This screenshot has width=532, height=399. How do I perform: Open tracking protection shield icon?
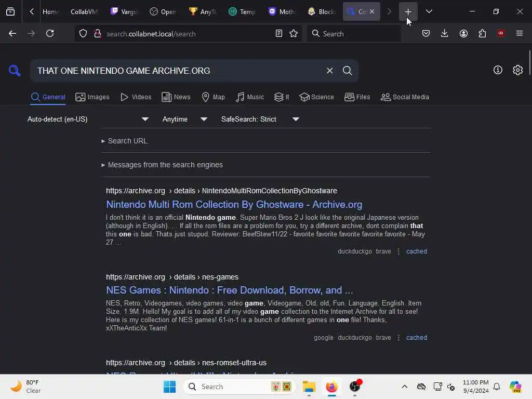click(x=83, y=34)
